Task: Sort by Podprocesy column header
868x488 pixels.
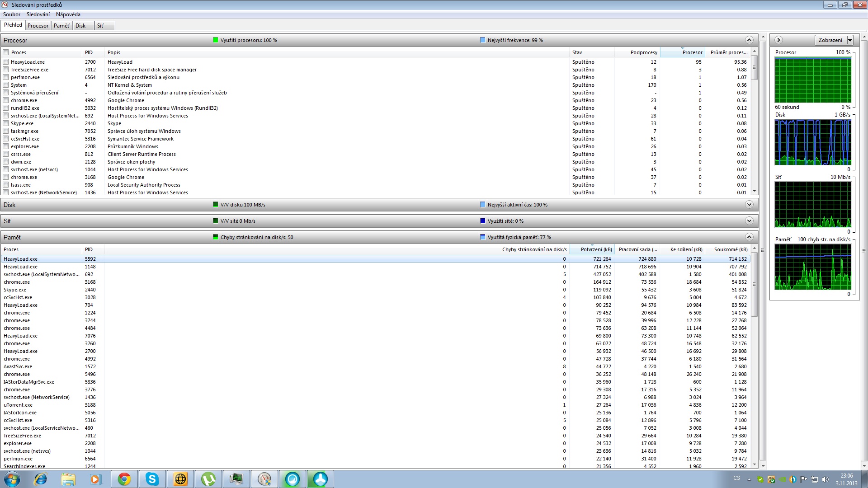Action: pyautogui.click(x=637, y=52)
